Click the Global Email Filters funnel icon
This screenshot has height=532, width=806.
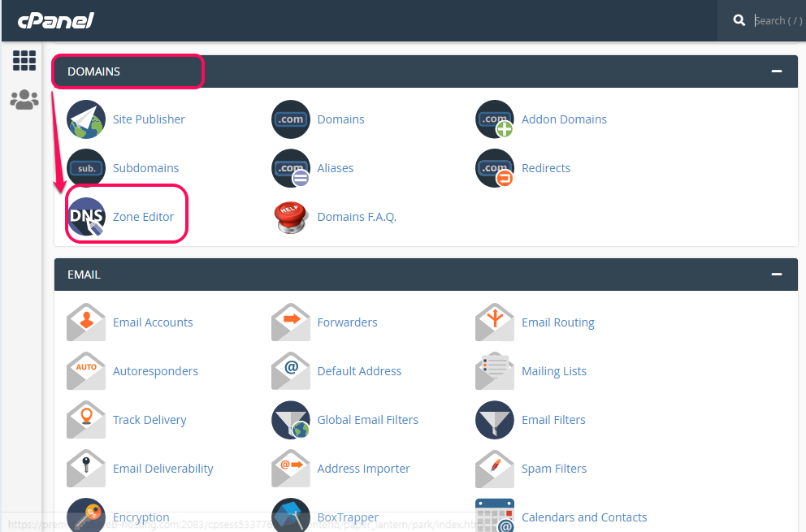click(290, 420)
